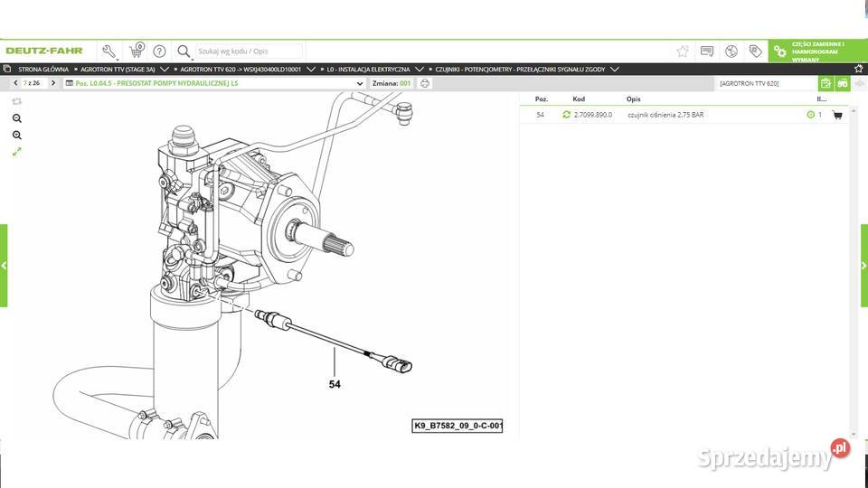Expand Agrotron TTV 620 breadcrumb chevron
This screenshot has height=488, width=868.
[x=310, y=70]
